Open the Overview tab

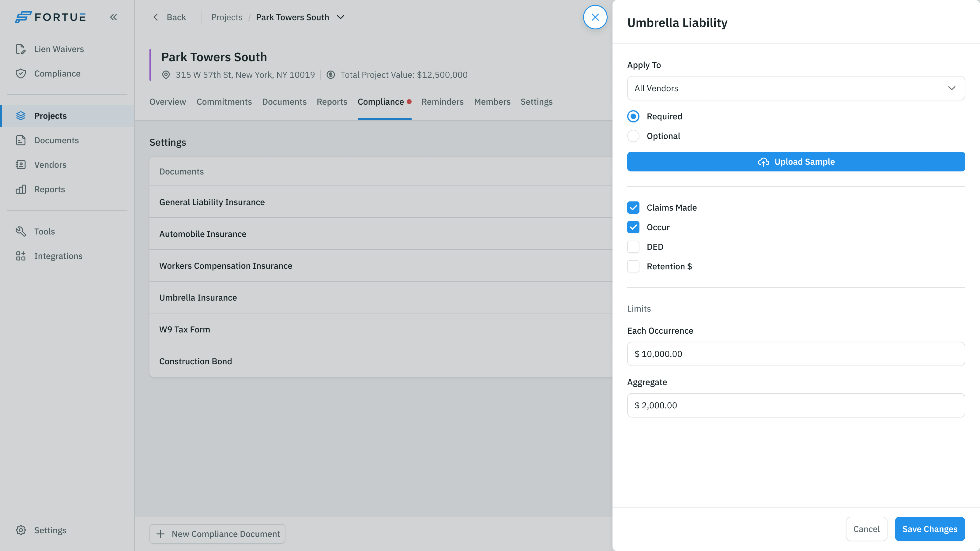pyautogui.click(x=168, y=102)
